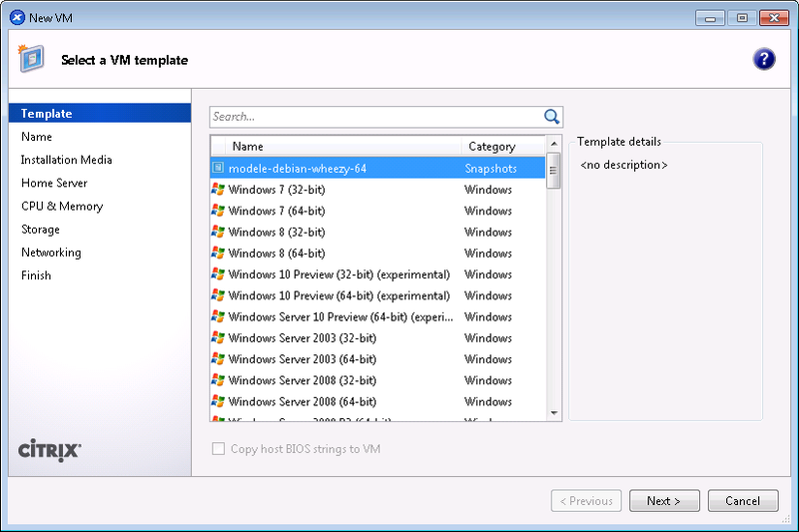Sort templates by the Category column header

point(503,146)
